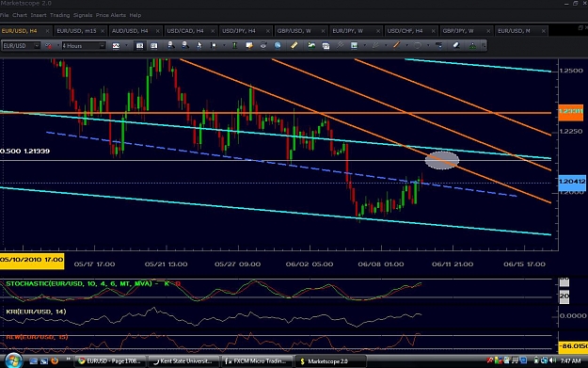Select the ellipse shape drawing tool
The image size is (588, 368).
point(418,45)
